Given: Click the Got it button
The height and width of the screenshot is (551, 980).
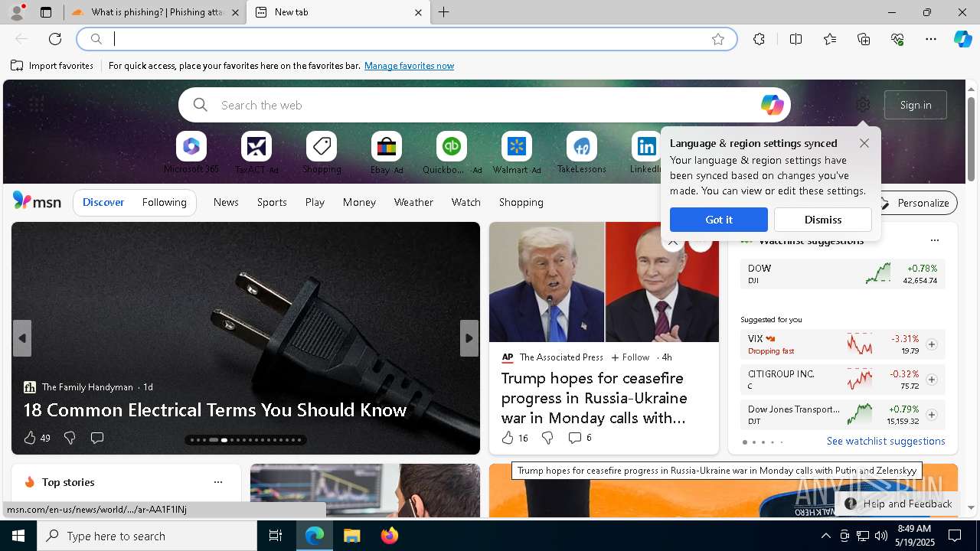Looking at the screenshot, I should click(x=719, y=220).
